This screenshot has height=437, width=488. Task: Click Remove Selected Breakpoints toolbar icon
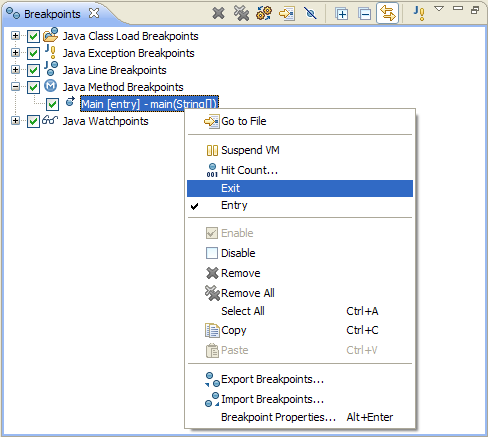(x=218, y=14)
